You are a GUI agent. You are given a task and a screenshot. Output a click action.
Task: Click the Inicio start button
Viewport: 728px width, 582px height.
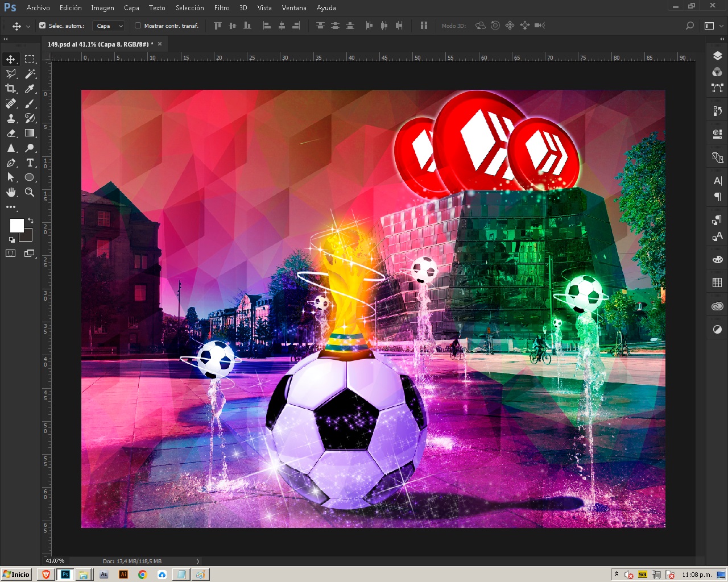(x=16, y=574)
